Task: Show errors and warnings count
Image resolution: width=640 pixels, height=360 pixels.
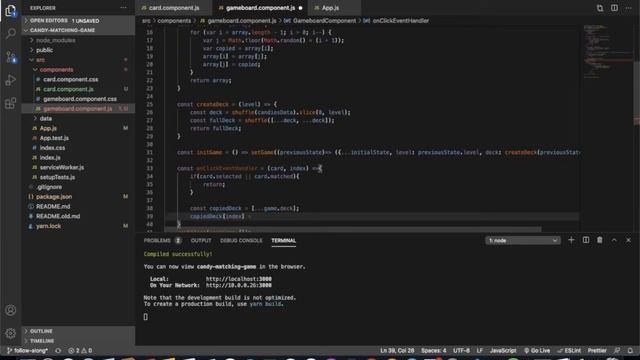Action: click(80, 351)
